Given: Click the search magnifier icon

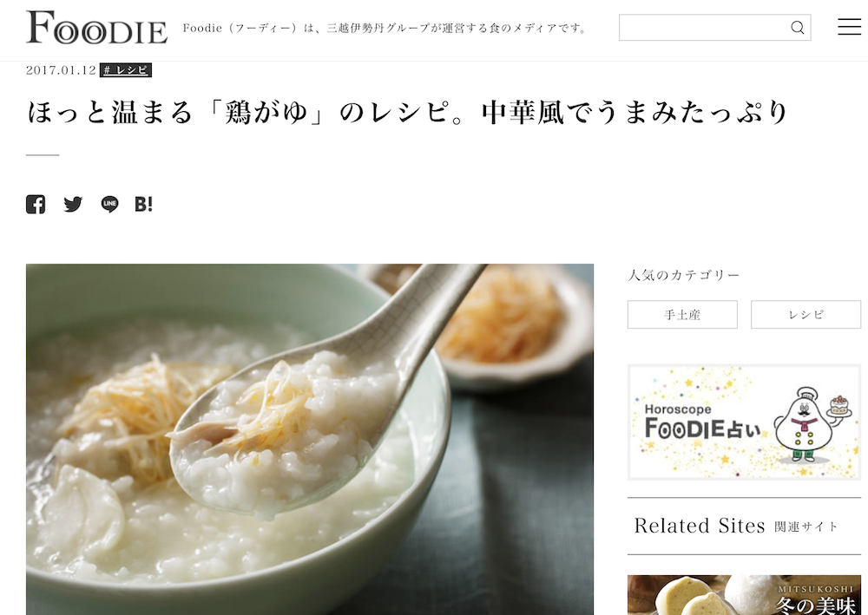Looking at the screenshot, I should click(x=797, y=28).
